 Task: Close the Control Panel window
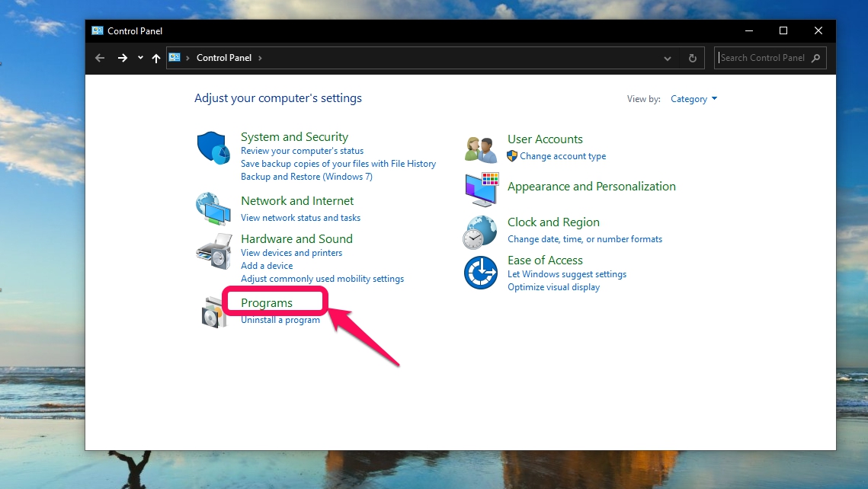click(x=818, y=31)
